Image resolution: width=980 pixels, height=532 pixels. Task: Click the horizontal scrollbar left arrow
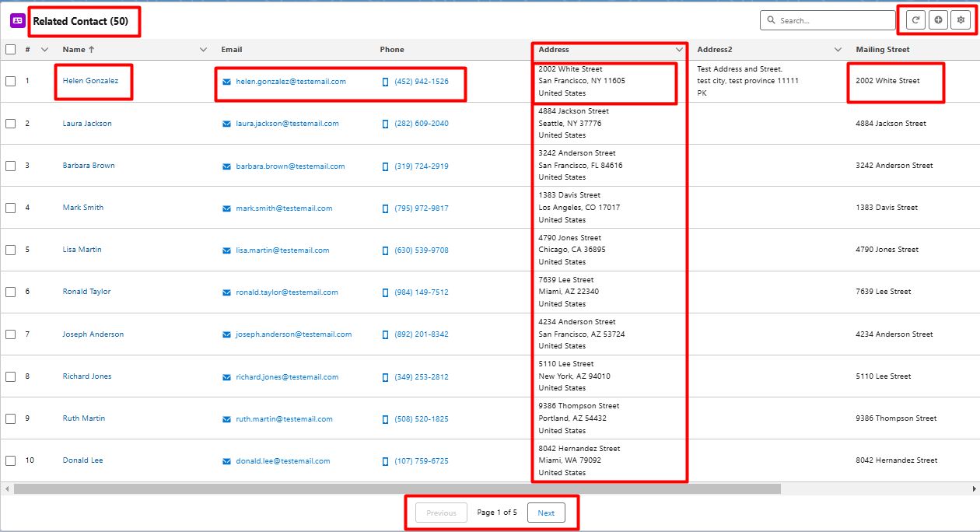[x=5, y=489]
